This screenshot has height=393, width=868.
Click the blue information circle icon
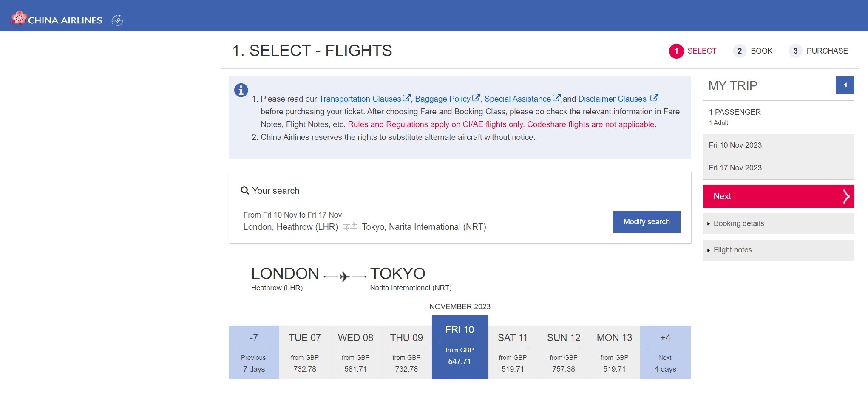click(241, 90)
